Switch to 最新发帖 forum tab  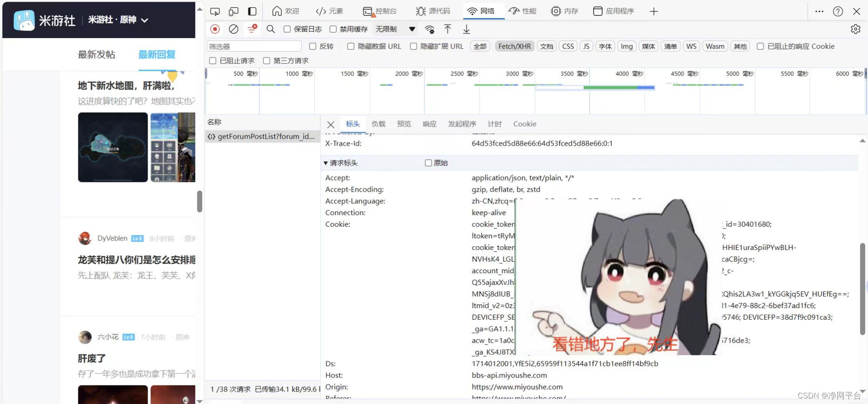[x=96, y=55]
